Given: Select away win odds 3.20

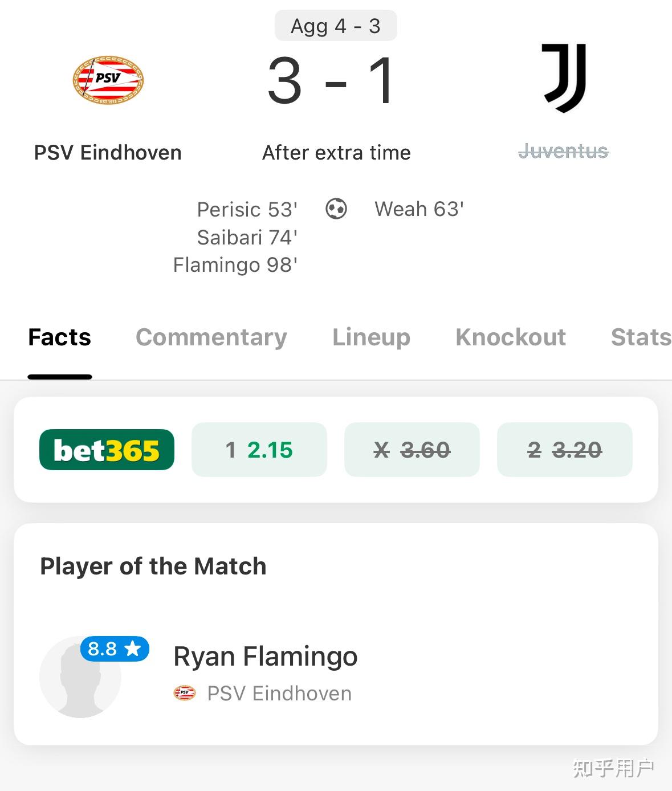Looking at the screenshot, I should click(x=564, y=450).
